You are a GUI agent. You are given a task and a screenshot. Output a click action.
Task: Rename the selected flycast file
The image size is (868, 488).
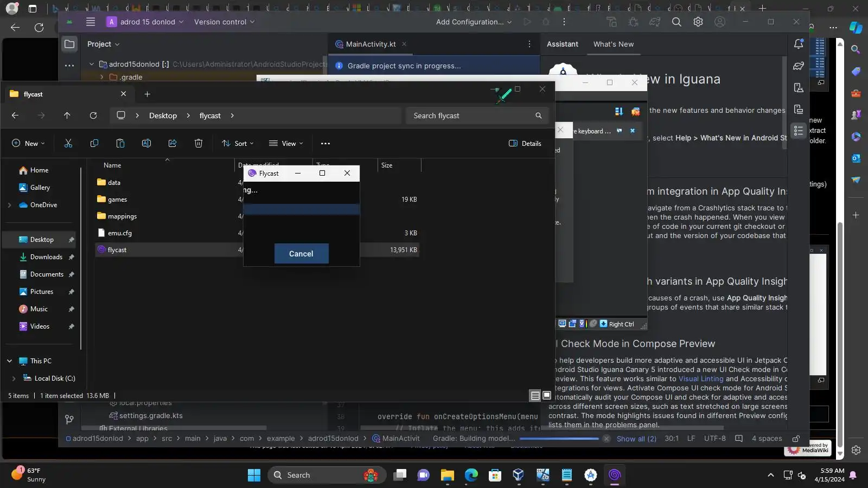pos(146,143)
